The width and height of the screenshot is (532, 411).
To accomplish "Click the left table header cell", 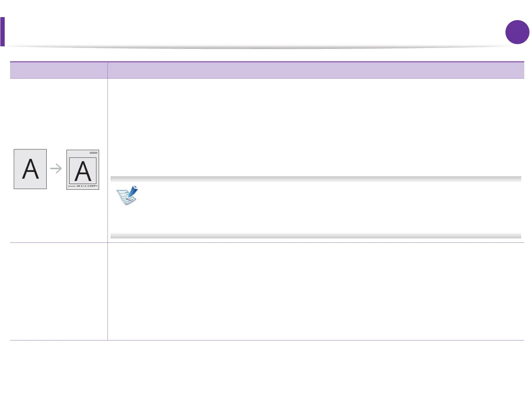I will pos(59,70).
